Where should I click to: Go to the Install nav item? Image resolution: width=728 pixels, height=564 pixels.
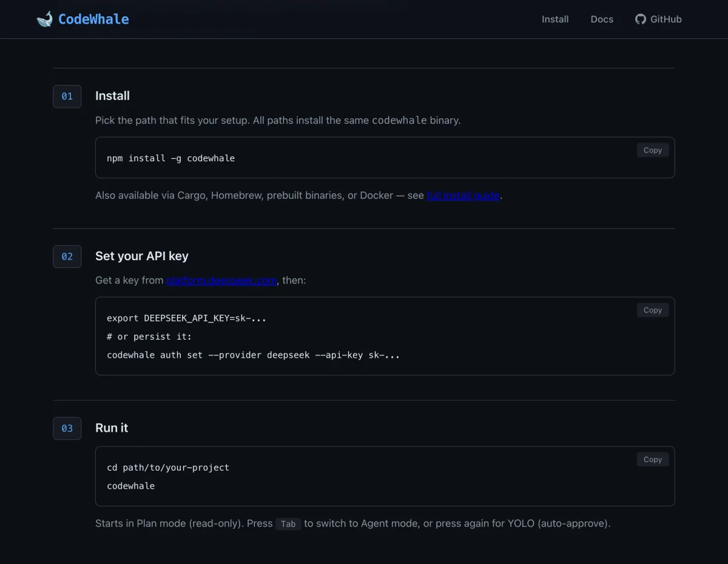click(x=555, y=19)
